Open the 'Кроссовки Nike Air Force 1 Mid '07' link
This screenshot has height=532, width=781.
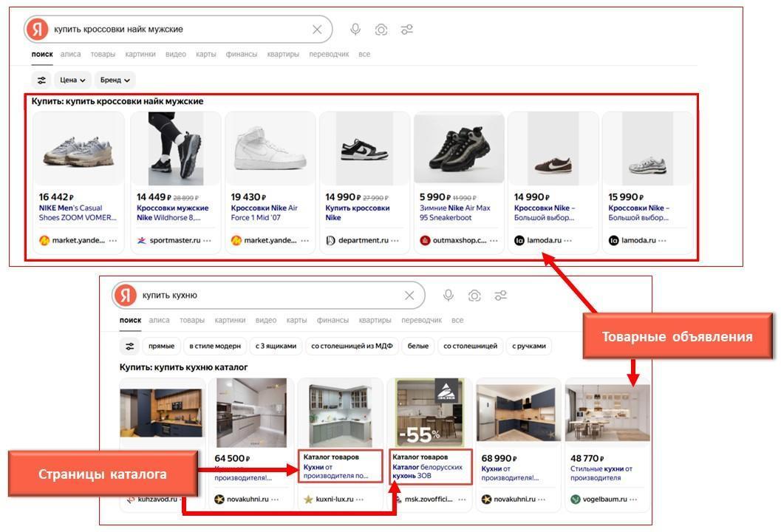[x=265, y=213]
